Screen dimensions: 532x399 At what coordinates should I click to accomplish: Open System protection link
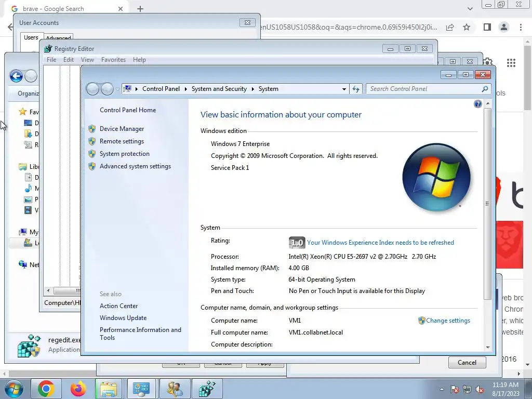[125, 154]
